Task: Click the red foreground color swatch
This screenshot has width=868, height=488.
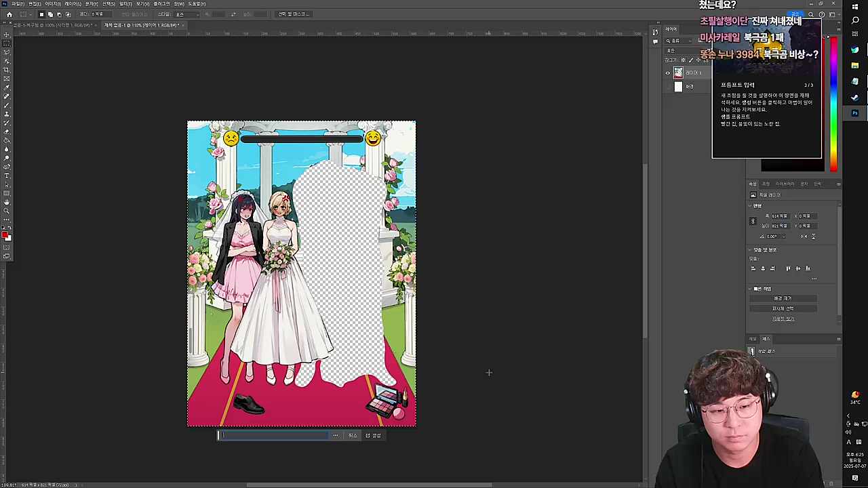Action: point(5,235)
